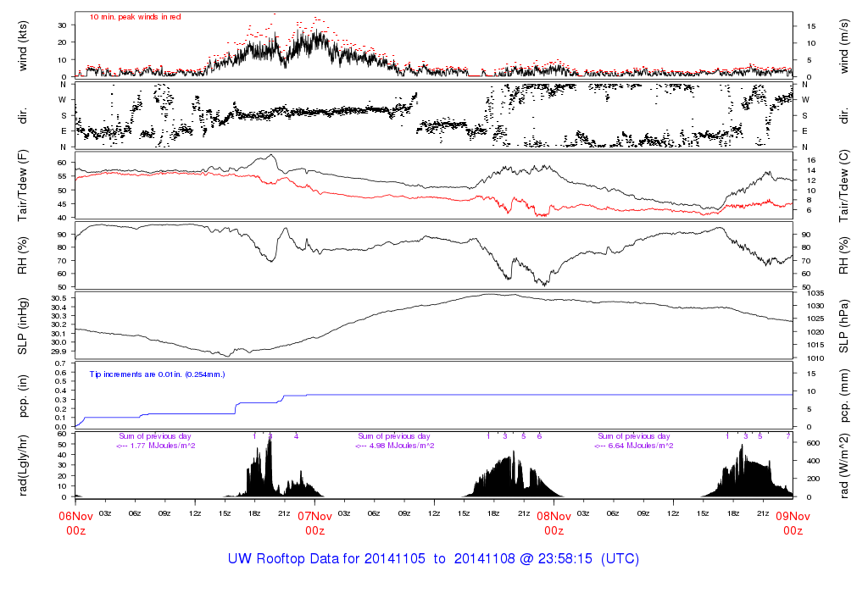This screenshot has height=593, width=868.
Task: Click the "SLP (inHg)" axis label
Action: 23,326
